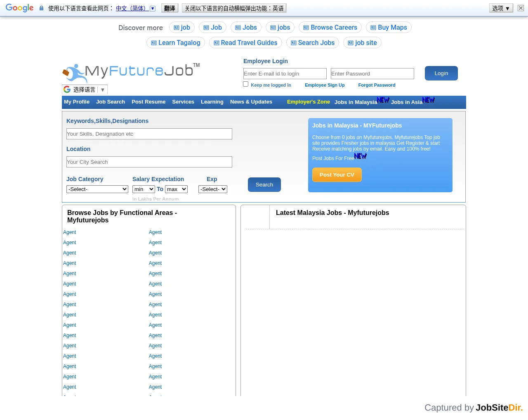Click Post Jobs For Free link
Image resolution: width=528 pixels, height=420 pixels.
tap(333, 158)
